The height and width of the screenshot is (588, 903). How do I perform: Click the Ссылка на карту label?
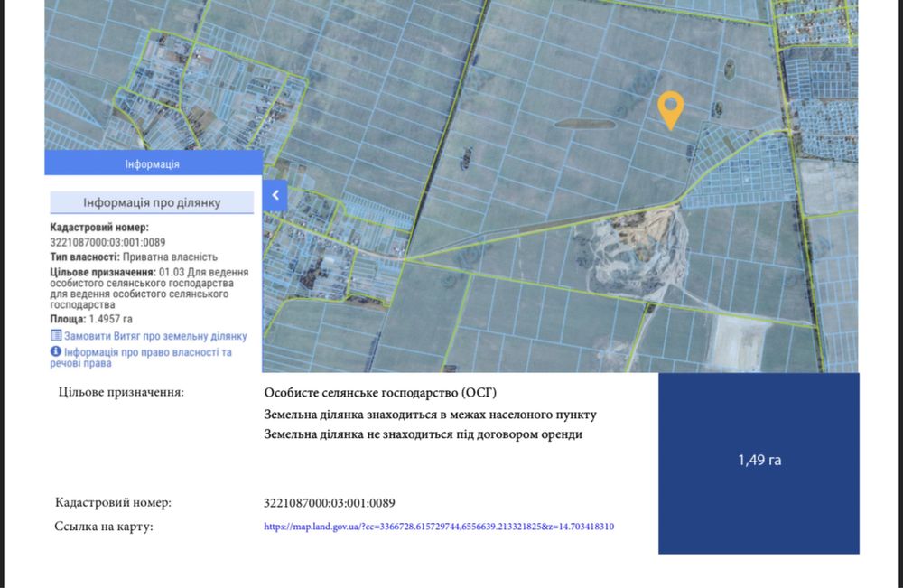pyautogui.click(x=104, y=527)
